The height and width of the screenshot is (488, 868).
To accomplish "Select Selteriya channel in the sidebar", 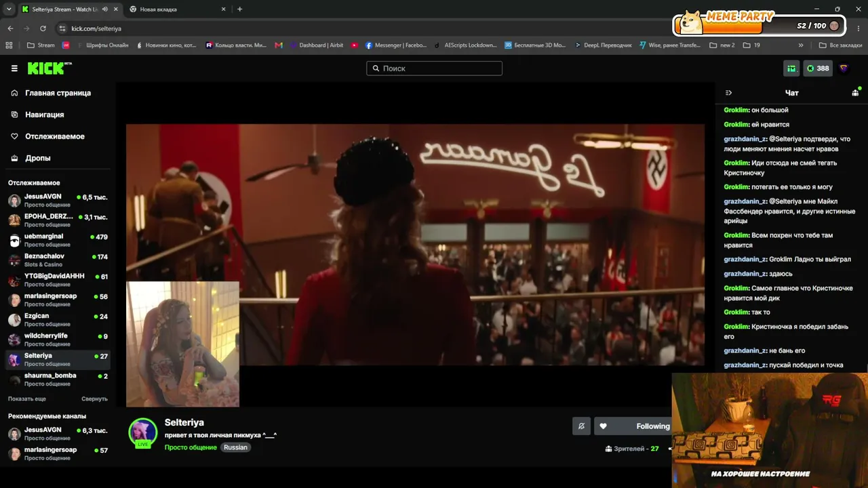I will [x=58, y=359].
